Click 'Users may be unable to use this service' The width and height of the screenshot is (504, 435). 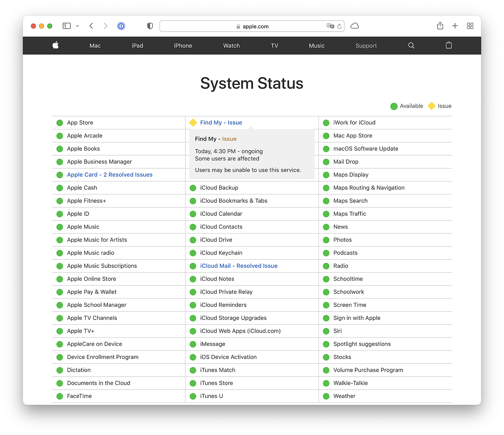(x=248, y=170)
